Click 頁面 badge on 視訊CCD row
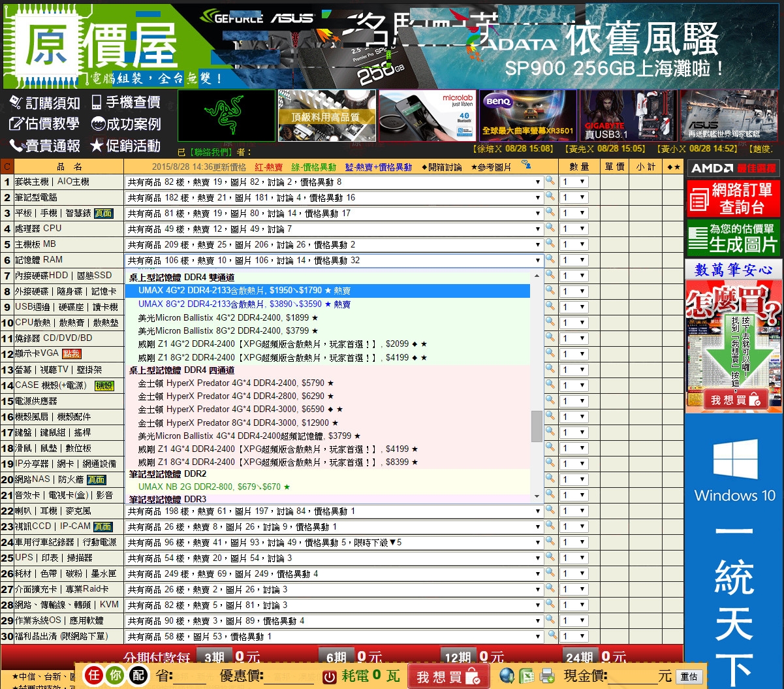The width and height of the screenshot is (784, 689). tap(102, 526)
